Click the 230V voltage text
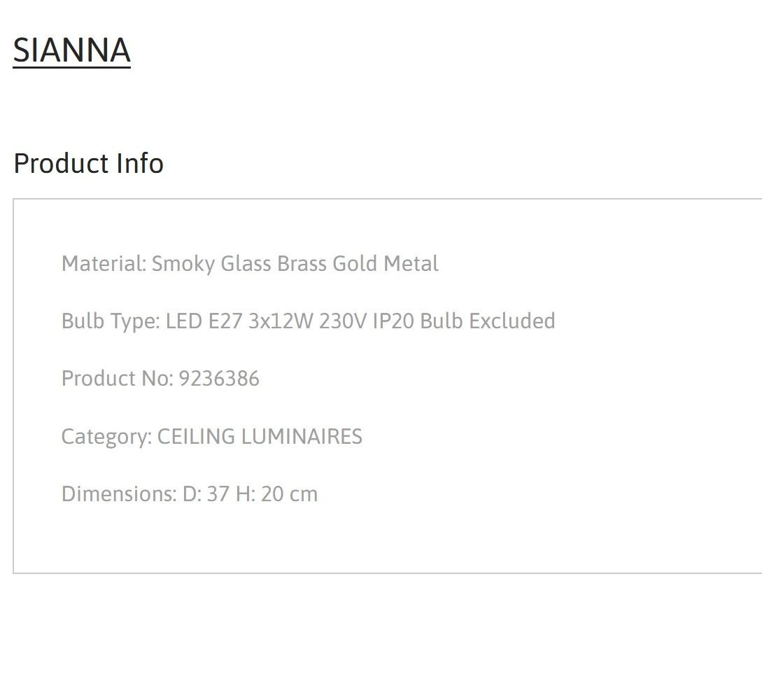This screenshot has width=762, height=700. (x=343, y=321)
